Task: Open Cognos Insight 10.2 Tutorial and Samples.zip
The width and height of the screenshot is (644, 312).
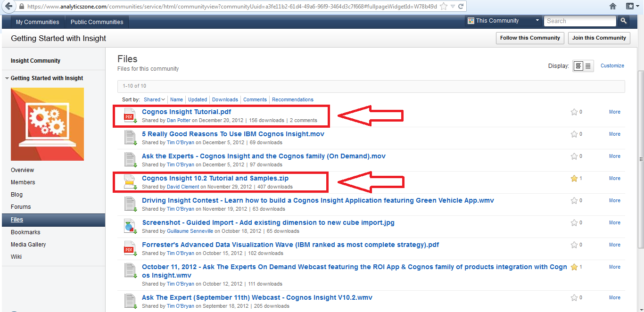Action: [215, 179]
